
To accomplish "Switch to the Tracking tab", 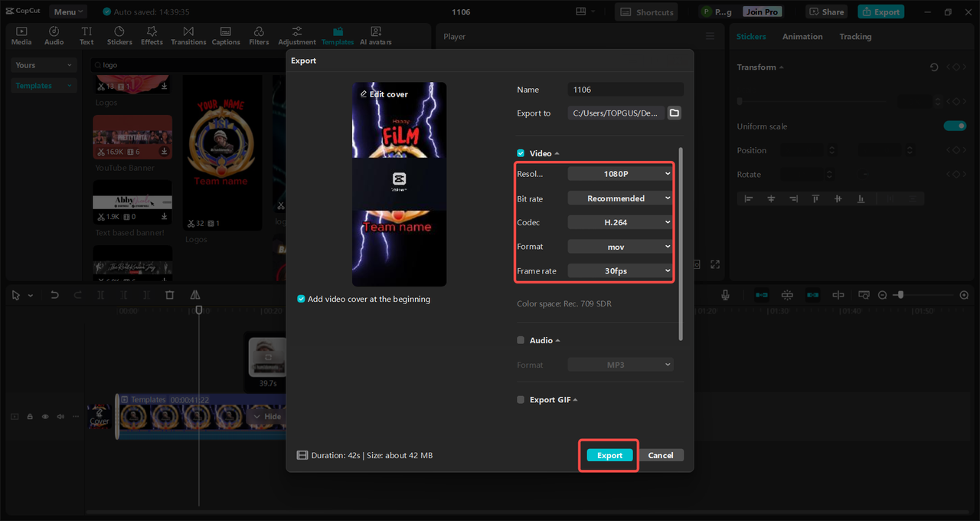I will pyautogui.click(x=855, y=37).
